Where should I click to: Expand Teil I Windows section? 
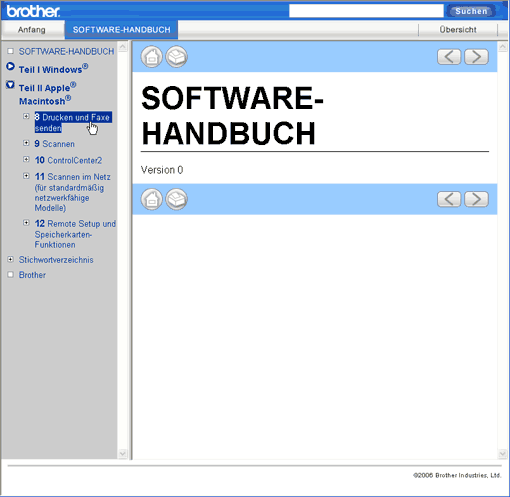pyautogui.click(x=10, y=66)
